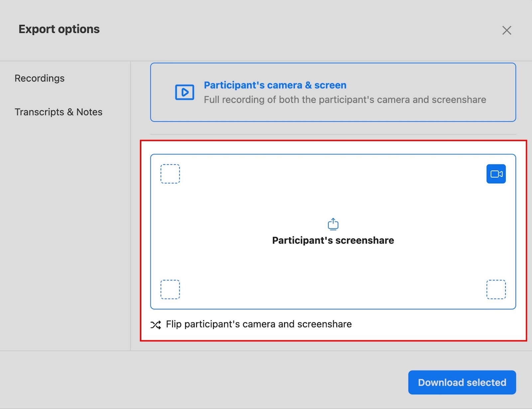Move camera to top-left corner slot
The width and height of the screenshot is (532, 409).
coord(170,174)
